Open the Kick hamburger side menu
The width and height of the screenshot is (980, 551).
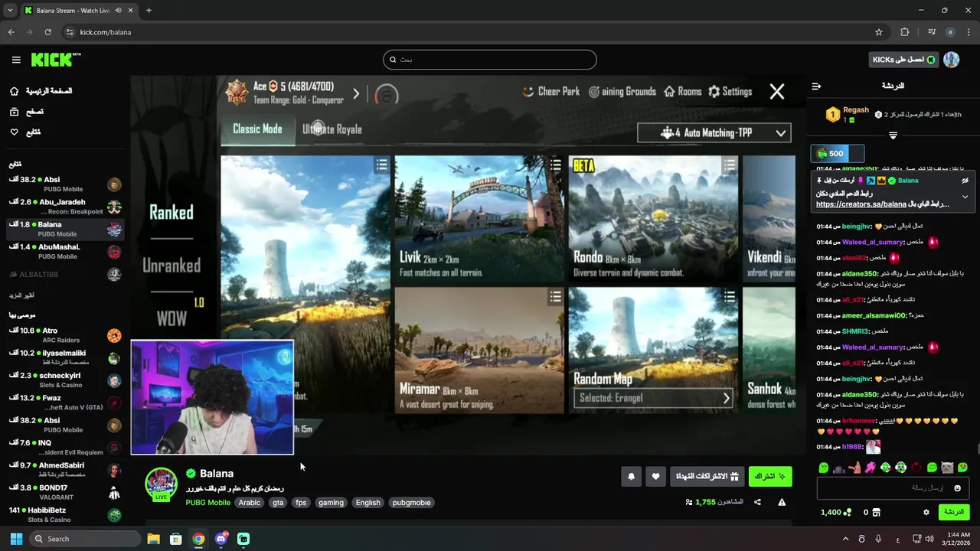coord(16,60)
